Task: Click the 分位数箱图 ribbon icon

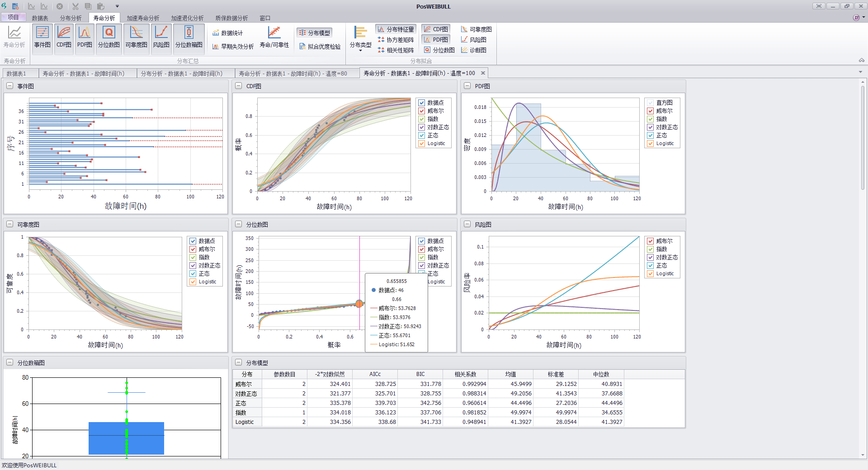Action: point(189,38)
